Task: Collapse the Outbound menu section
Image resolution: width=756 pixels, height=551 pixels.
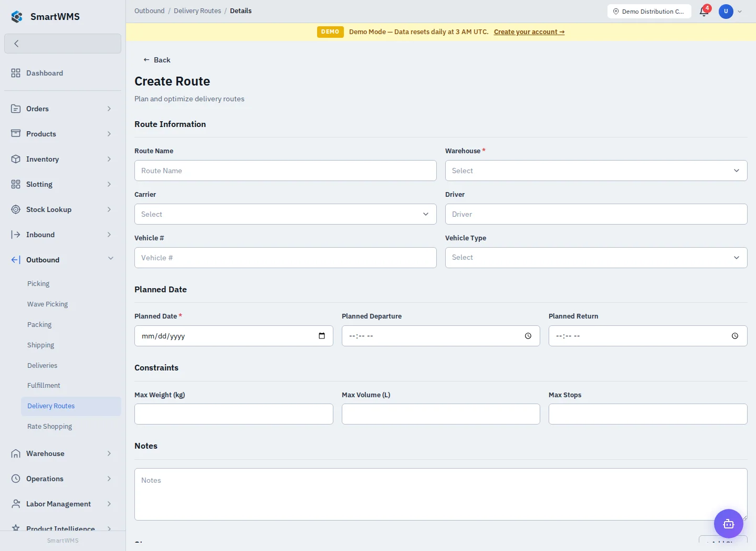Action: point(111,258)
